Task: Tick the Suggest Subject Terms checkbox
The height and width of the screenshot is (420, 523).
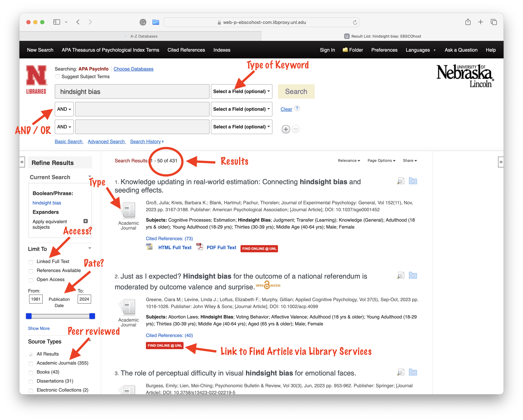Action: click(58, 76)
